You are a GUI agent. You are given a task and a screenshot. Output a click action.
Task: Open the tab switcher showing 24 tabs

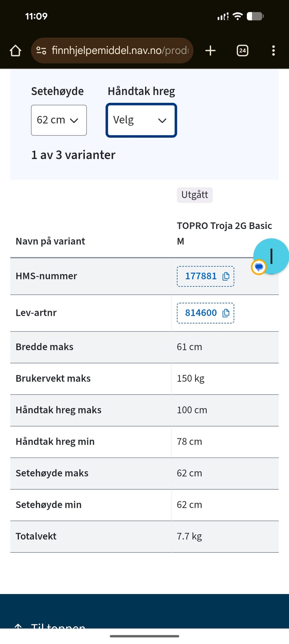coord(243,51)
